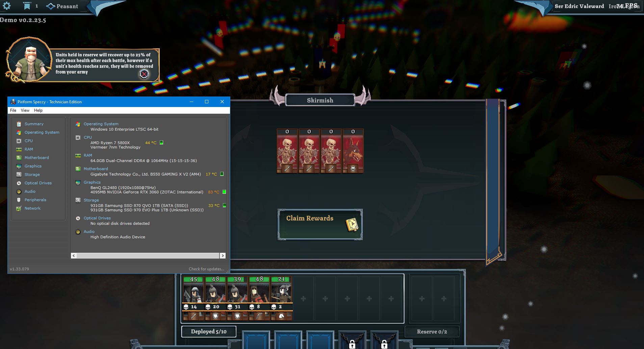Click the advisor portrait in the tutorial tip
The width and height of the screenshot is (644, 349).
coord(29,60)
